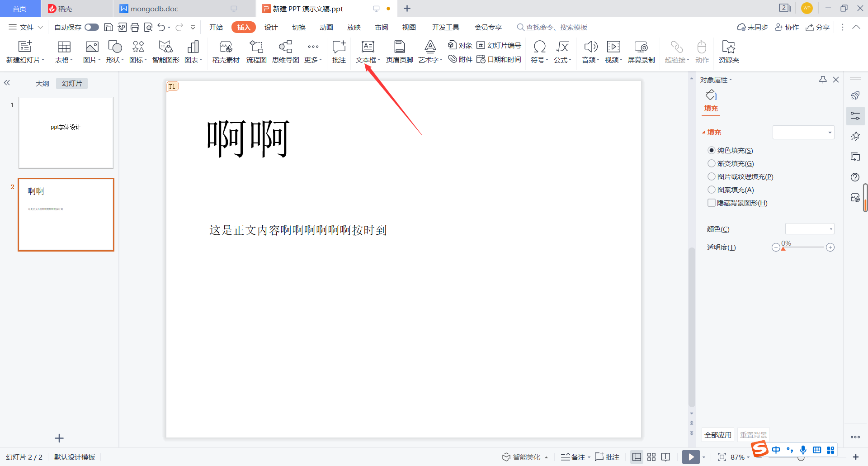
Task: Collapse the ribbon with the up chevron
Action: (856, 27)
